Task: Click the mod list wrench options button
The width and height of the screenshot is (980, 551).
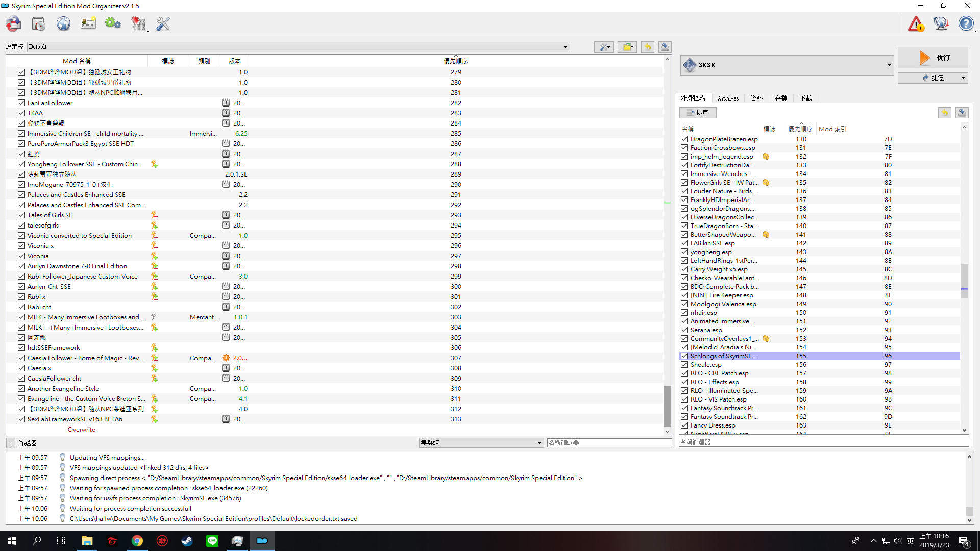Action: pos(604,47)
